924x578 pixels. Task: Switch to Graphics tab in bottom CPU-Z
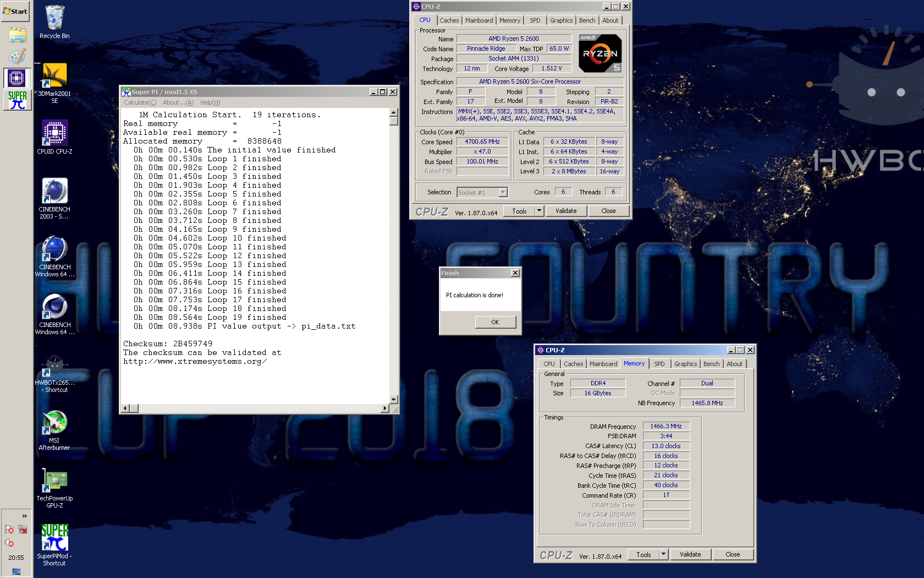tap(685, 364)
